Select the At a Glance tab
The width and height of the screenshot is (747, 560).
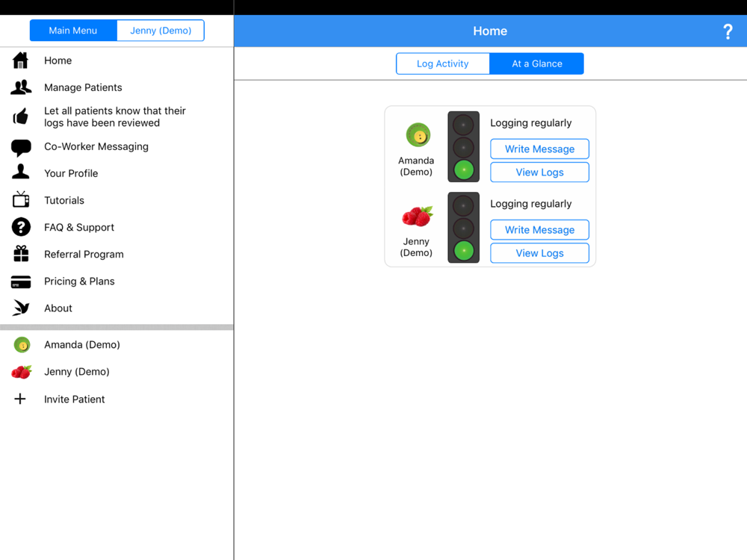coord(537,63)
